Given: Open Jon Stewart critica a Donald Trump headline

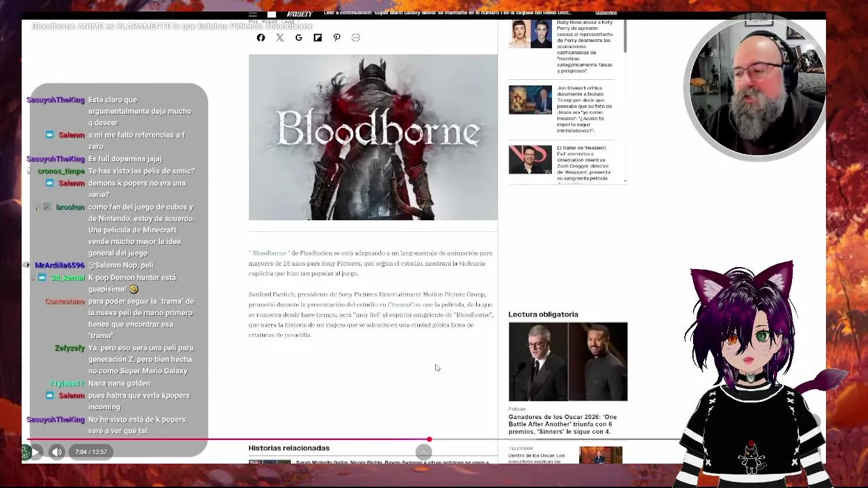Looking at the screenshot, I should click(585, 109).
